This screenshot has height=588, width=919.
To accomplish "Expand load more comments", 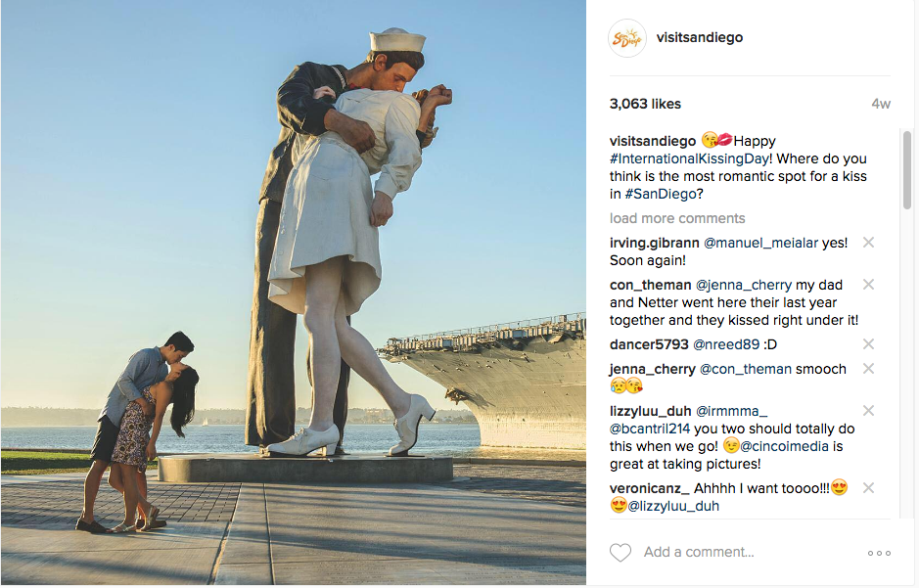I will [x=677, y=218].
